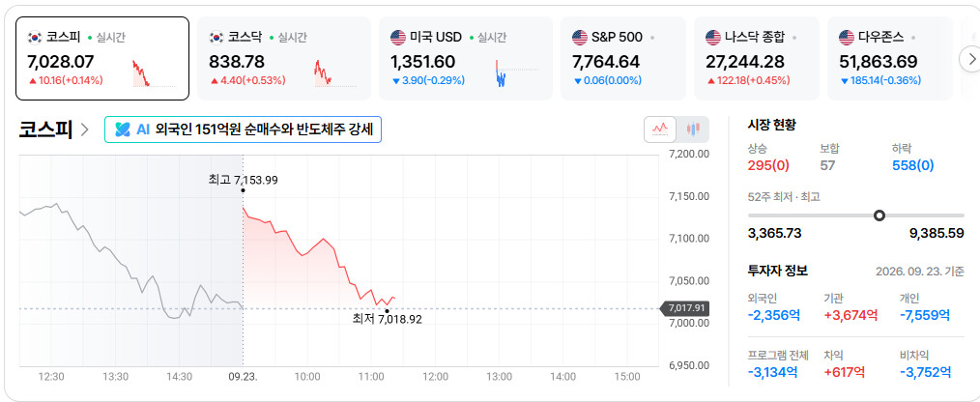
Task: Click the USD exchange rate sparkline
Action: click(517, 73)
